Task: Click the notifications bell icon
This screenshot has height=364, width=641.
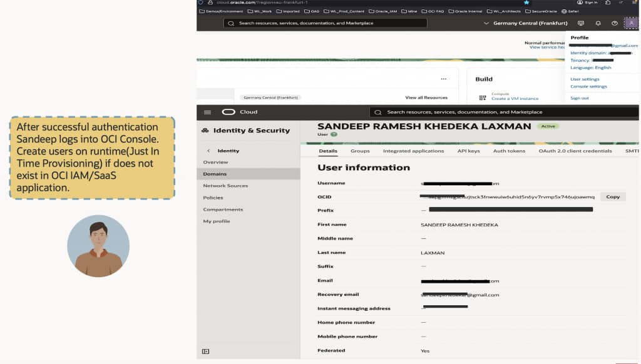Action: click(598, 23)
